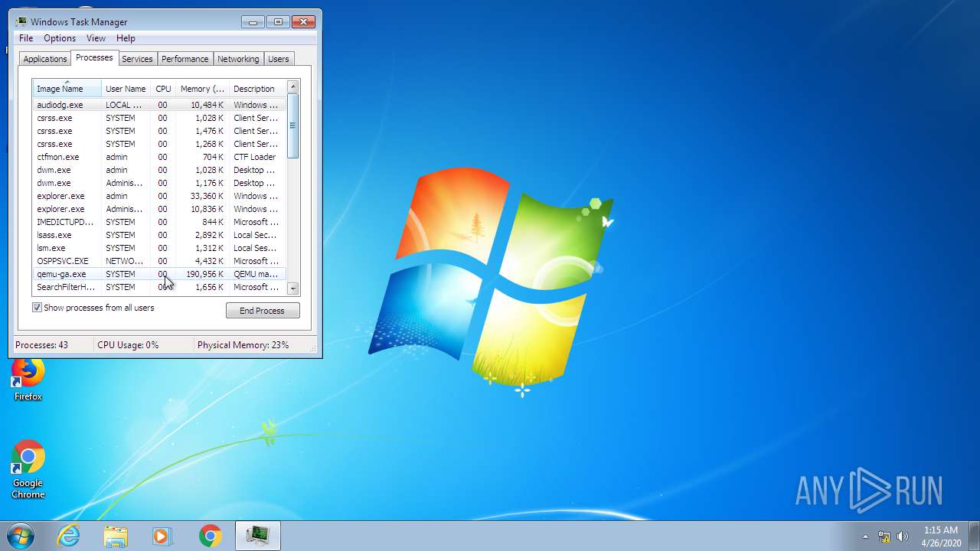The image size is (980, 551).
Task: Click the Task Manager title bar icon
Action: [21, 21]
